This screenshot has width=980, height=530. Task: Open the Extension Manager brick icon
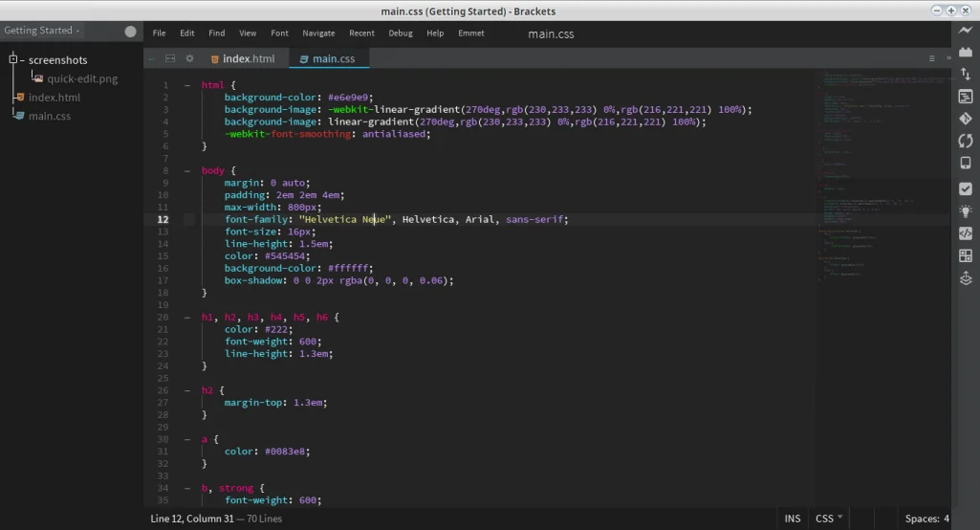966,52
